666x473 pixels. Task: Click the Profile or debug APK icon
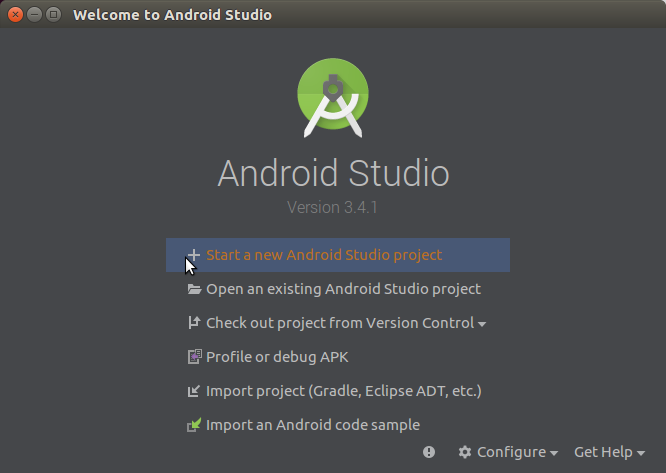tap(194, 357)
